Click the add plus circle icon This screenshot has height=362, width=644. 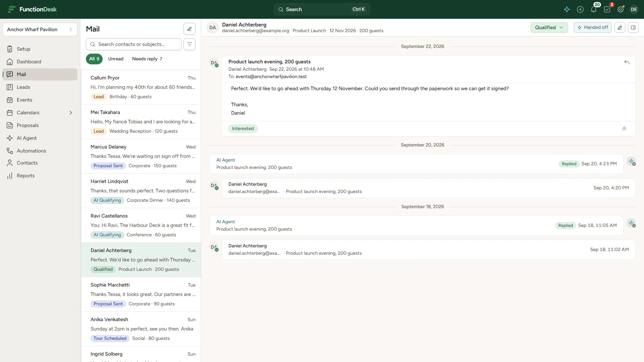click(x=580, y=9)
